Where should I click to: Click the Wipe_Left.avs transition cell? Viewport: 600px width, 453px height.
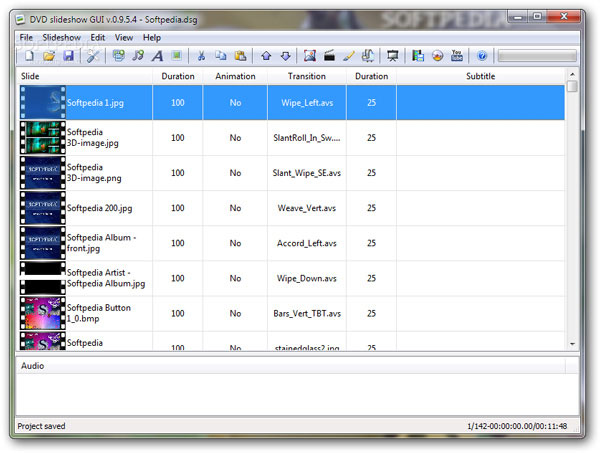pos(307,103)
